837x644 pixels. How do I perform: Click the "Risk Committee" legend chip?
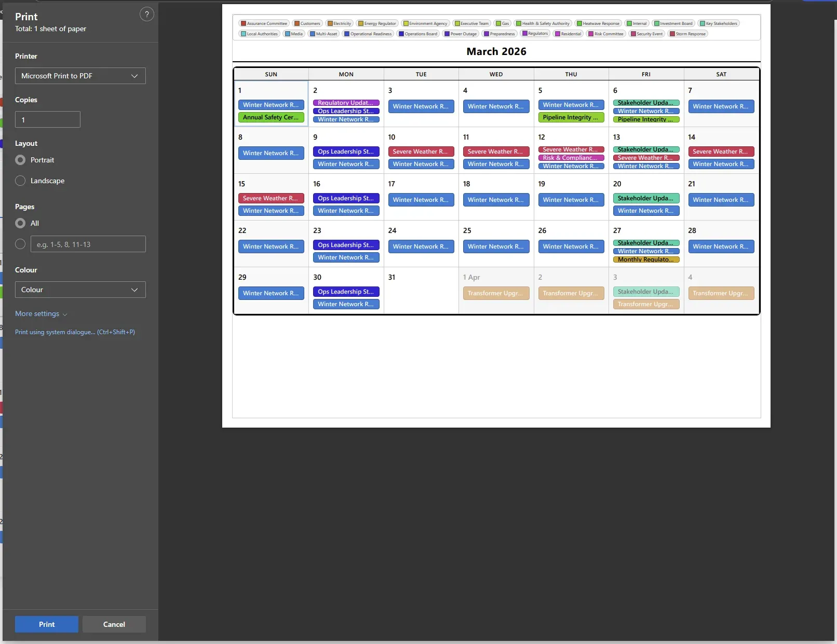tap(605, 34)
